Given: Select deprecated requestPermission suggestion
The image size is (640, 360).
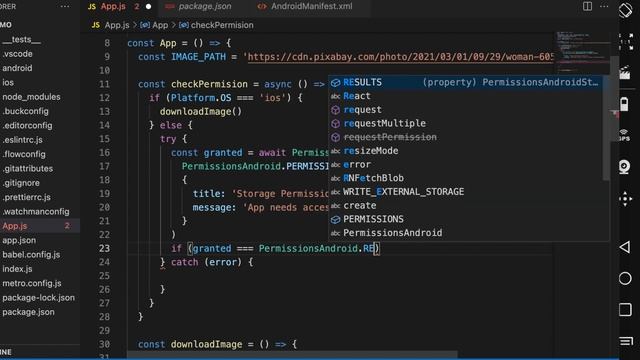Looking at the screenshot, I should [x=465, y=137].
